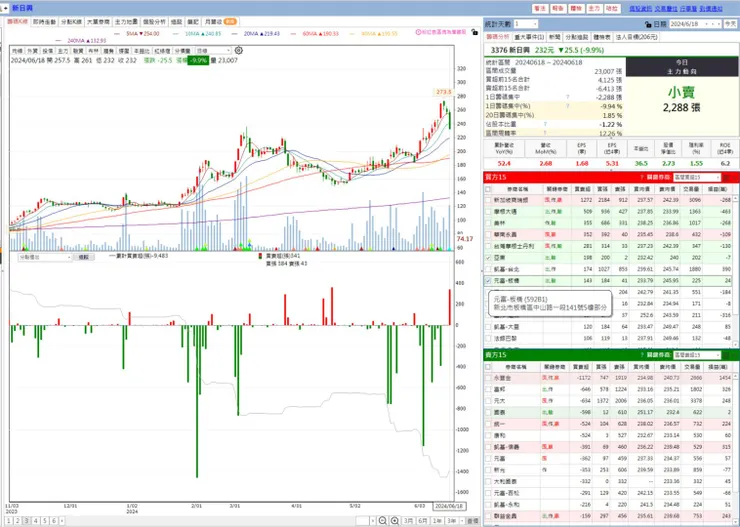Click lock icon above chart right corner
Image resolution: width=740 pixels, height=527 pixels.
point(474,32)
